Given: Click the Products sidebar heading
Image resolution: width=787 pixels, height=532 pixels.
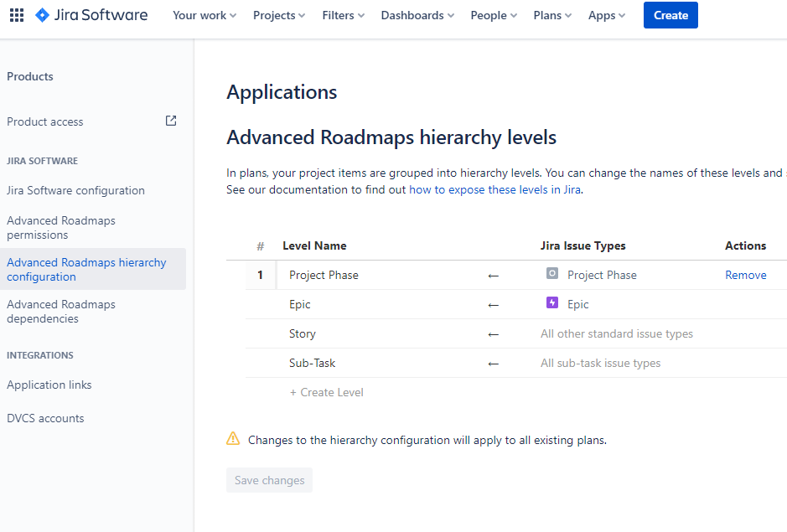Looking at the screenshot, I should click(30, 76).
